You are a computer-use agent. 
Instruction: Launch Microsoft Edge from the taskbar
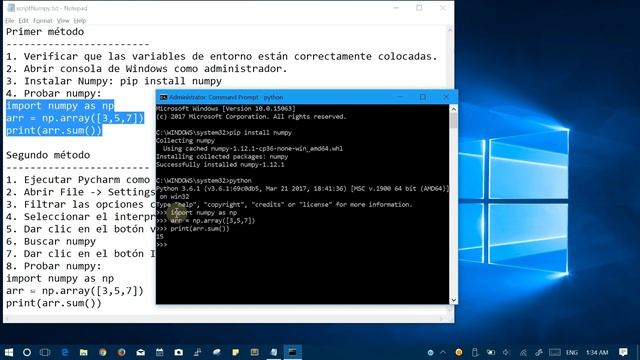tap(65, 352)
